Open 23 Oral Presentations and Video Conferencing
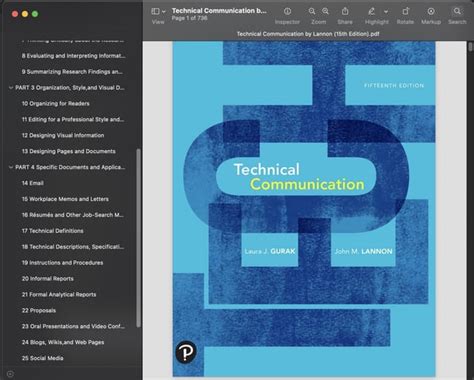Image resolution: width=474 pixels, height=380 pixels. (73, 326)
